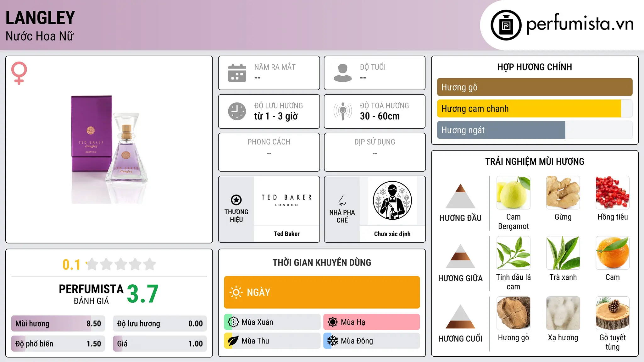Click the Phong Cách style label
The width and height of the screenshot is (644, 362).
pyautogui.click(x=269, y=142)
